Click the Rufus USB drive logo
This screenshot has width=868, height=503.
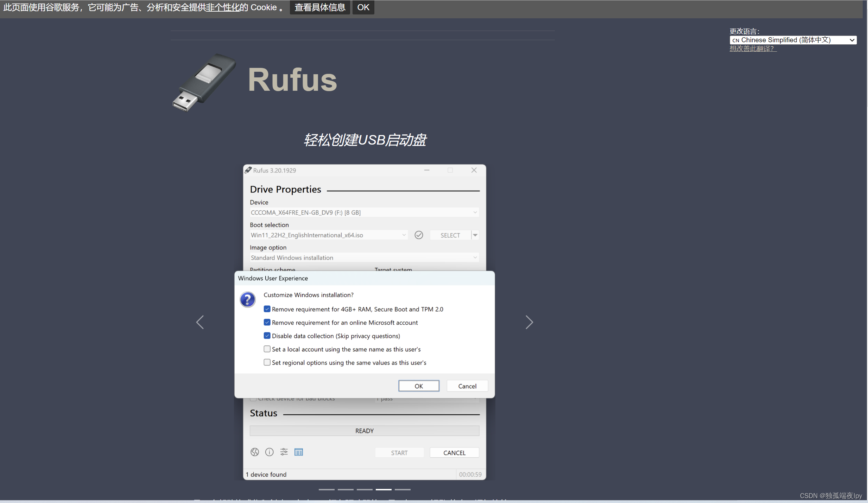coord(204,82)
